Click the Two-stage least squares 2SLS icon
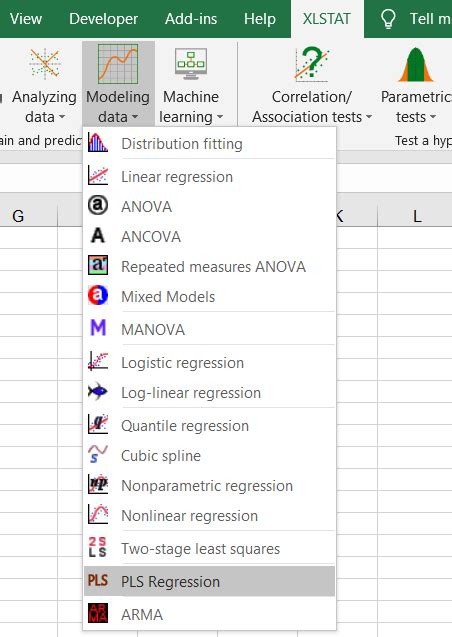 [x=98, y=547]
